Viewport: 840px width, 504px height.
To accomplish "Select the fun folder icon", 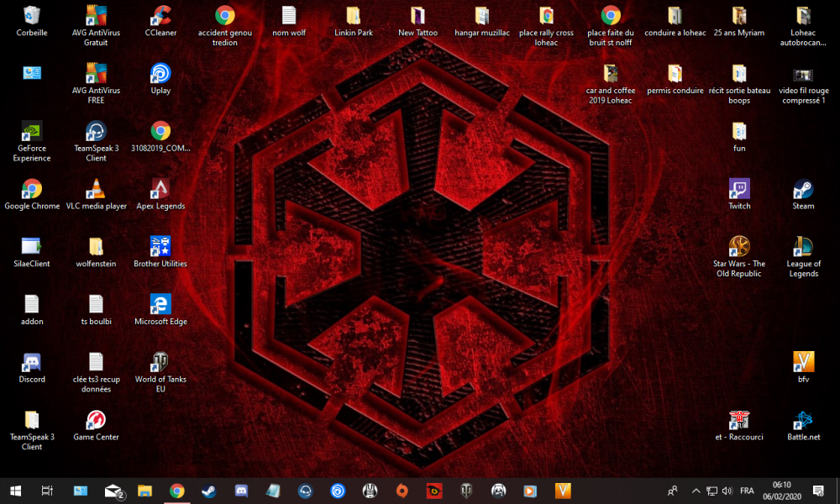I will 739,137.
